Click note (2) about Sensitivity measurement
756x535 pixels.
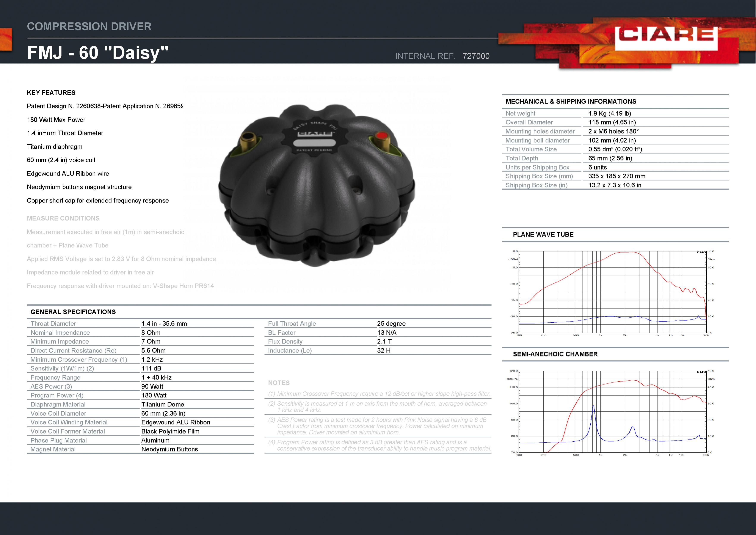378,406
